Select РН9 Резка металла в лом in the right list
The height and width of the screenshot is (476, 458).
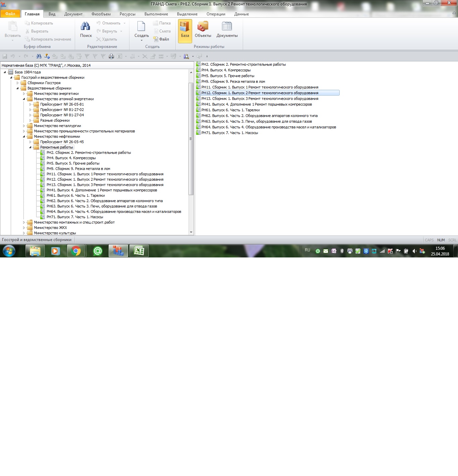tap(233, 81)
